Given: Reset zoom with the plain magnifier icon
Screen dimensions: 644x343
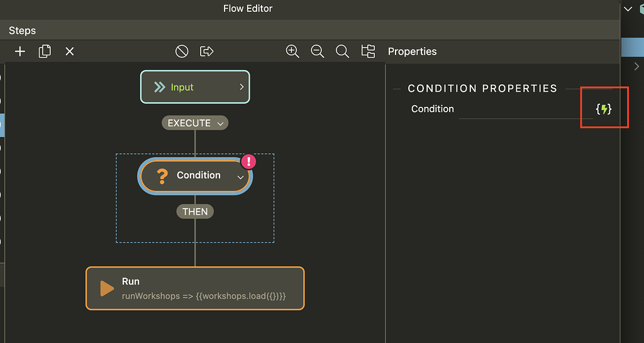Looking at the screenshot, I should (342, 52).
